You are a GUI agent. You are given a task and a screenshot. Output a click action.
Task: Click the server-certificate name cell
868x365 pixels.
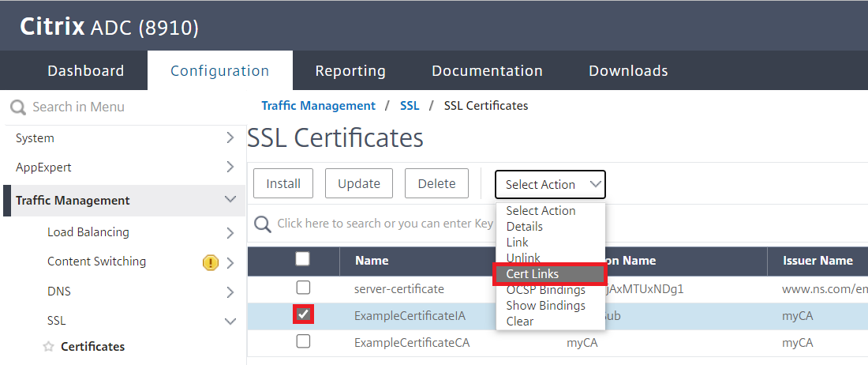pos(399,289)
